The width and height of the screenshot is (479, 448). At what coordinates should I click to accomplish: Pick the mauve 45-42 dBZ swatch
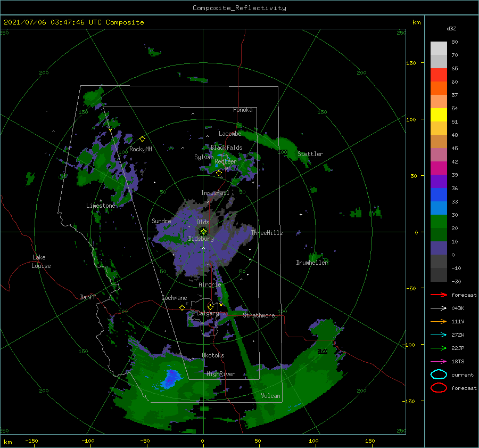pos(439,155)
